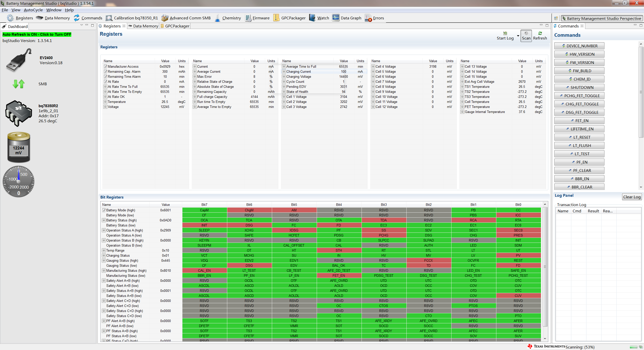644x350 pixels.
Task: Click the Refresh registers icon
Action: pos(540,33)
